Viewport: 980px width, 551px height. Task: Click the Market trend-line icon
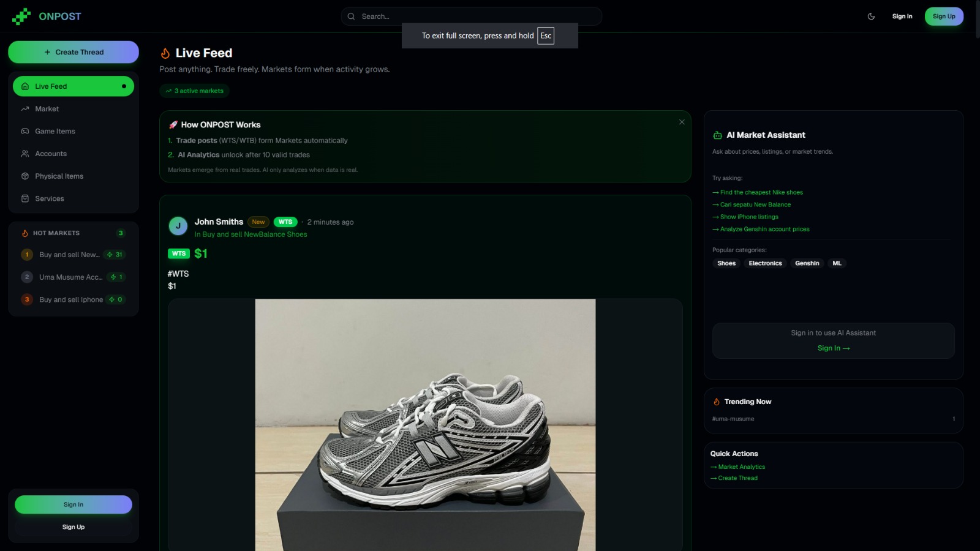coord(25,109)
